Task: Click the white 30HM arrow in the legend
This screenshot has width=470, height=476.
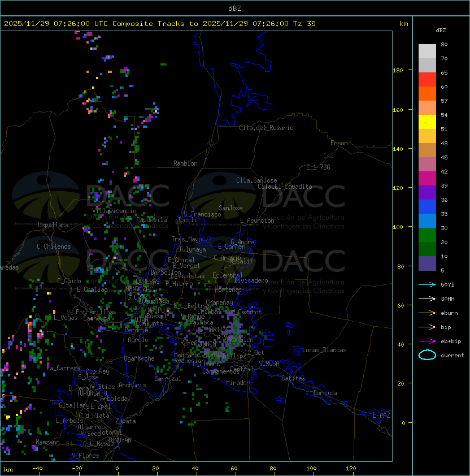Action: click(x=427, y=298)
